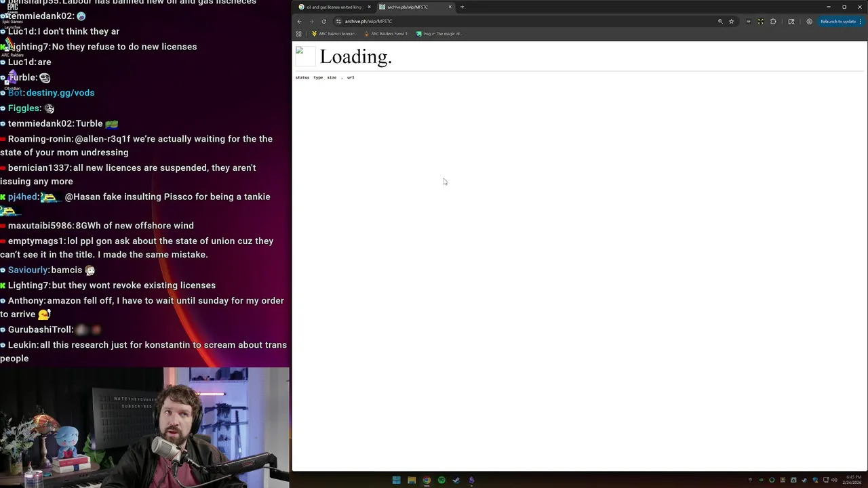868x488 pixels.
Task: Open the browser extensions puzzle icon
Action: 773,21
